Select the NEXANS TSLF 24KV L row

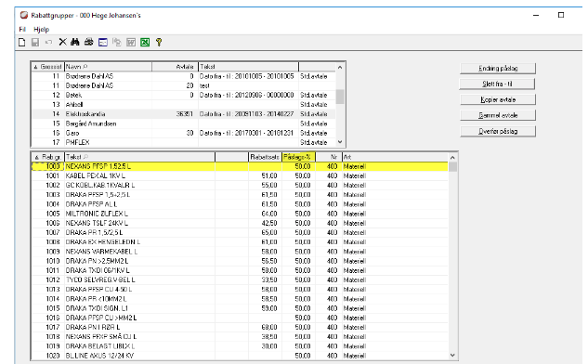click(x=240, y=223)
